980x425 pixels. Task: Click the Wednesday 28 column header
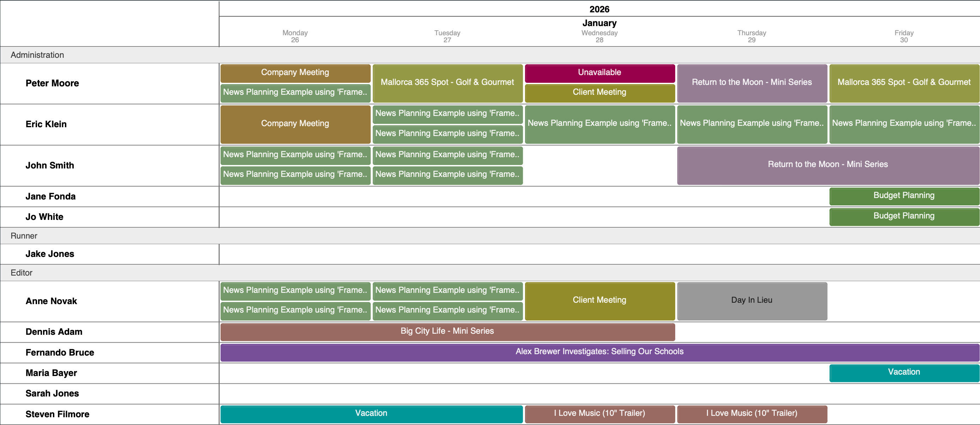coord(600,37)
